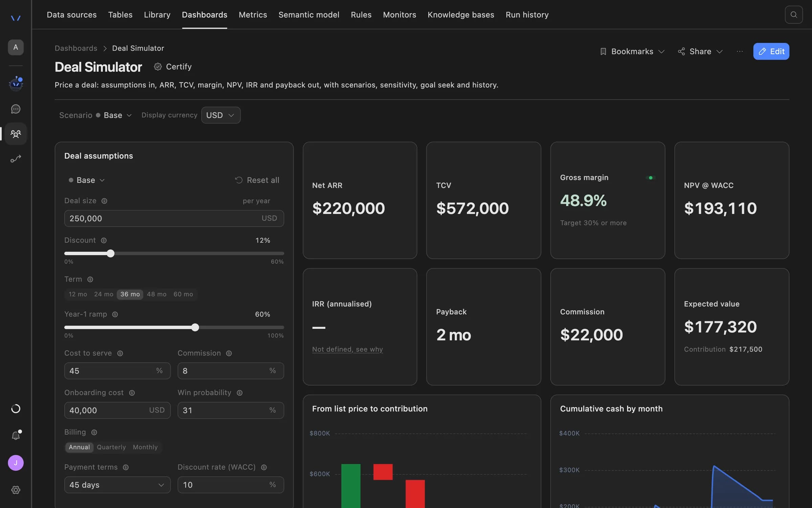The height and width of the screenshot is (508, 812).
Task: Show info for Cost to serve
Action: tap(120, 354)
